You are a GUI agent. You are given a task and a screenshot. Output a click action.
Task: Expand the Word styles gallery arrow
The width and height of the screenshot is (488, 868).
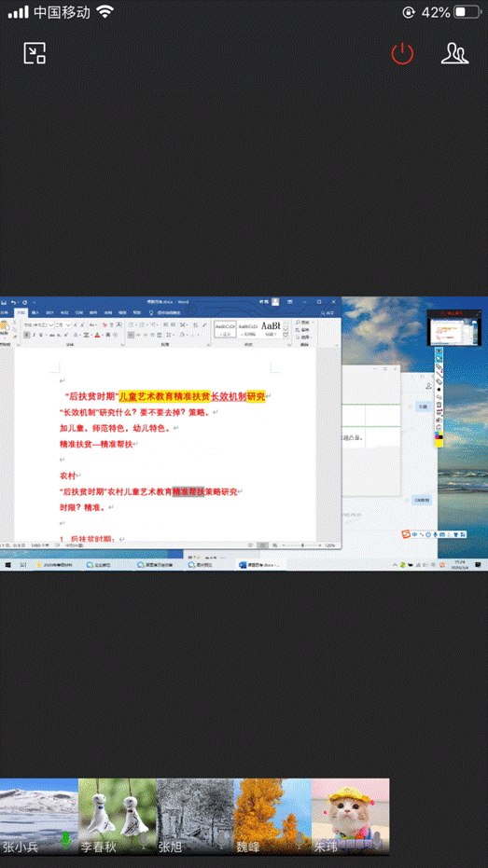(286, 336)
